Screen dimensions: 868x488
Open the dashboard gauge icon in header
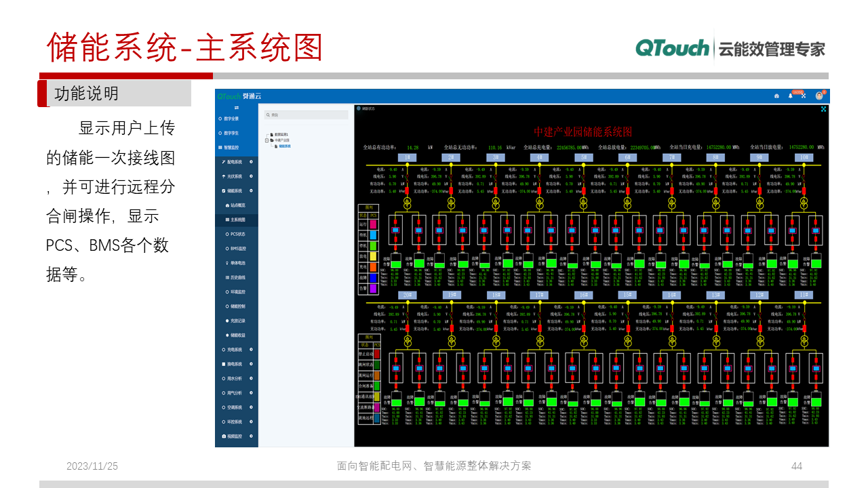coord(776,96)
